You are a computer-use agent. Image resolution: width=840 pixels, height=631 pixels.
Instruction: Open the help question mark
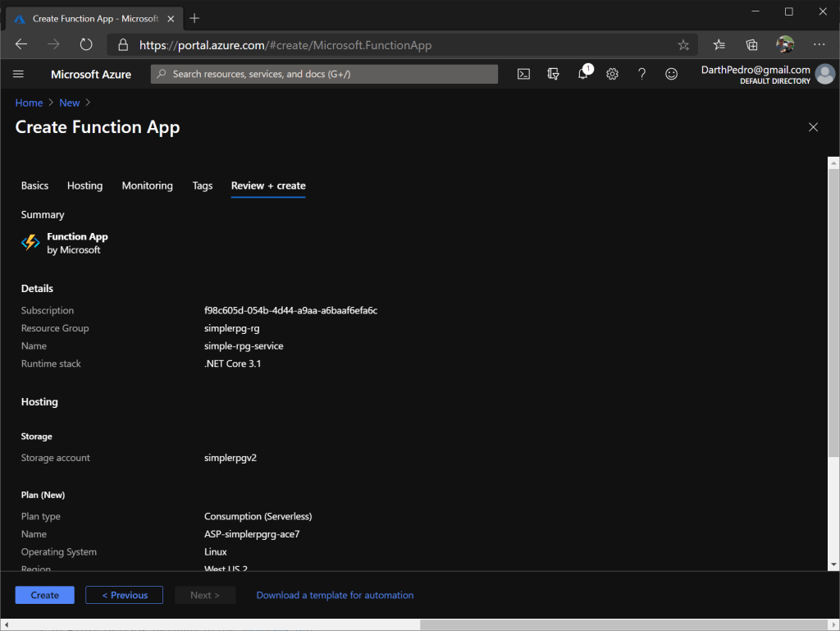[x=641, y=74]
